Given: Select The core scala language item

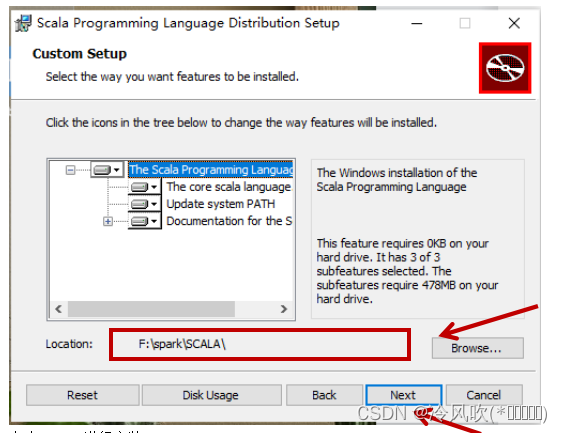Looking at the screenshot, I should coord(229,187).
